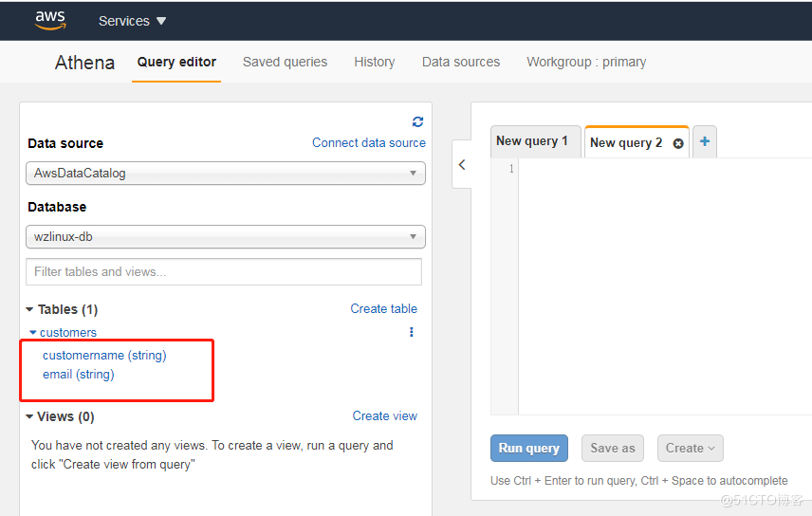This screenshot has height=516, width=812.
Task: Select email (string) column
Action: click(x=78, y=375)
